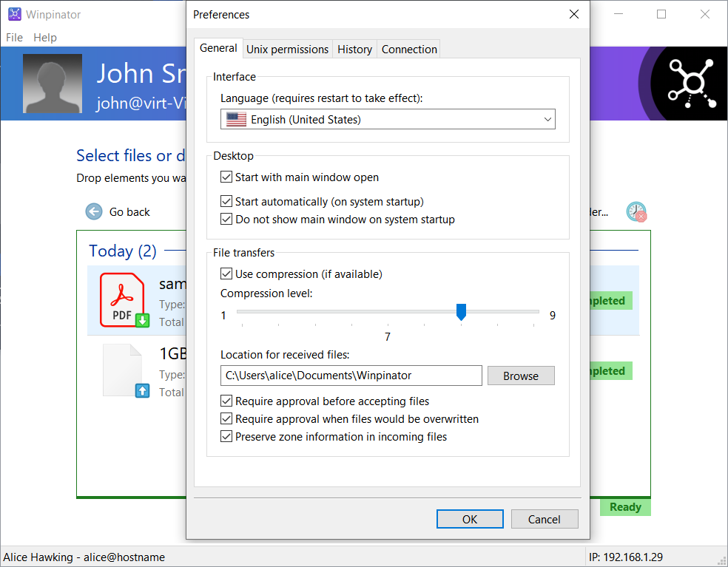Image resolution: width=728 pixels, height=567 pixels.
Task: Open the transfer history clock icon
Action: pyautogui.click(x=636, y=211)
